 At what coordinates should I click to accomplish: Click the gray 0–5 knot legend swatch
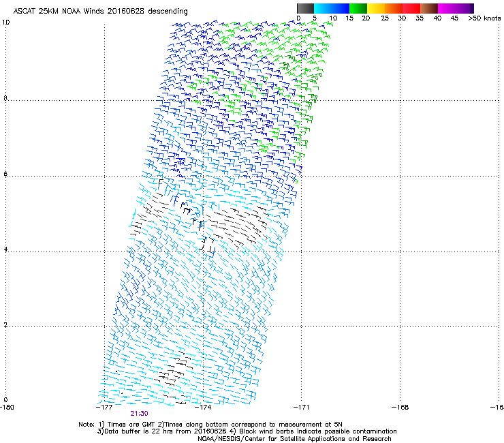305,8
